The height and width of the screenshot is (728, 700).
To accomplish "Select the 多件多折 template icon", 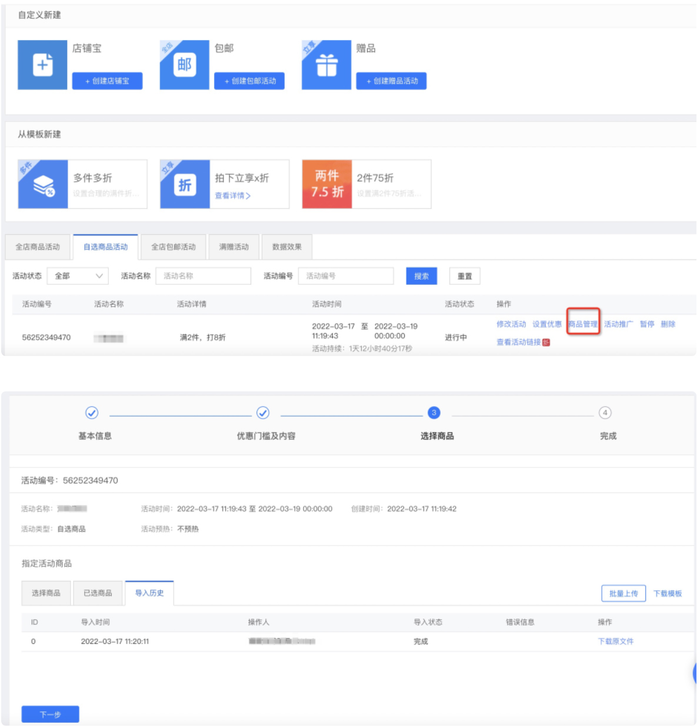I will click(43, 184).
